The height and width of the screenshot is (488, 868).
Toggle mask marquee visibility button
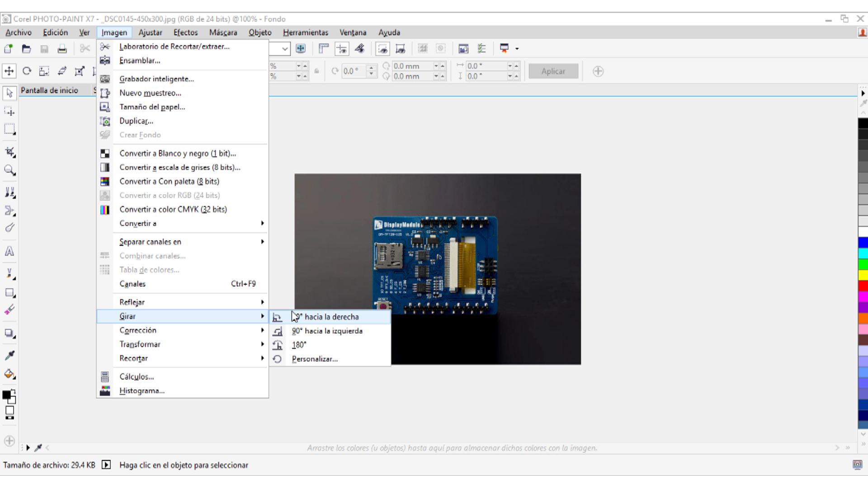tap(382, 49)
